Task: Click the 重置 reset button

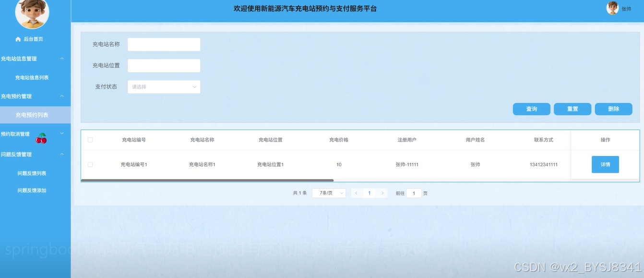Action: point(572,109)
